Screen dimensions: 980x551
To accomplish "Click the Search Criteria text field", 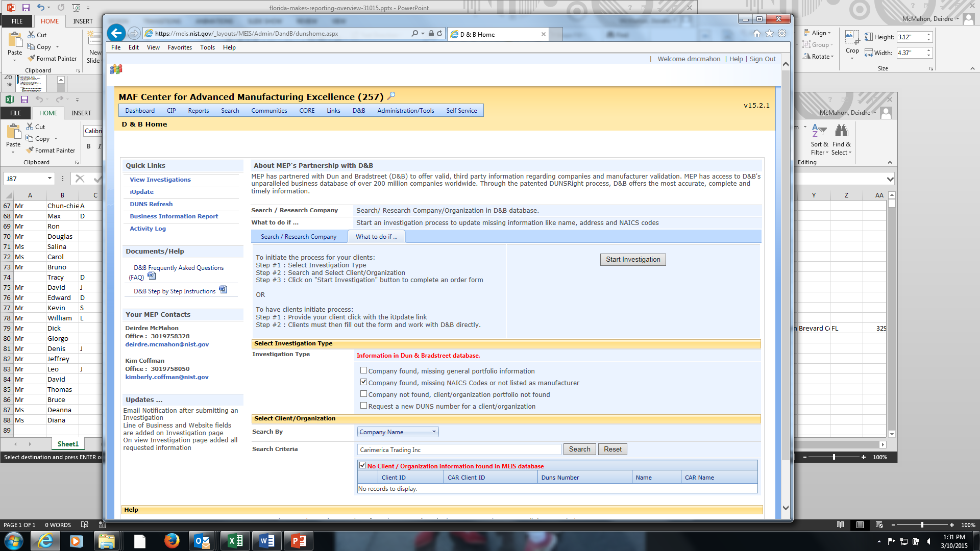I will click(459, 449).
